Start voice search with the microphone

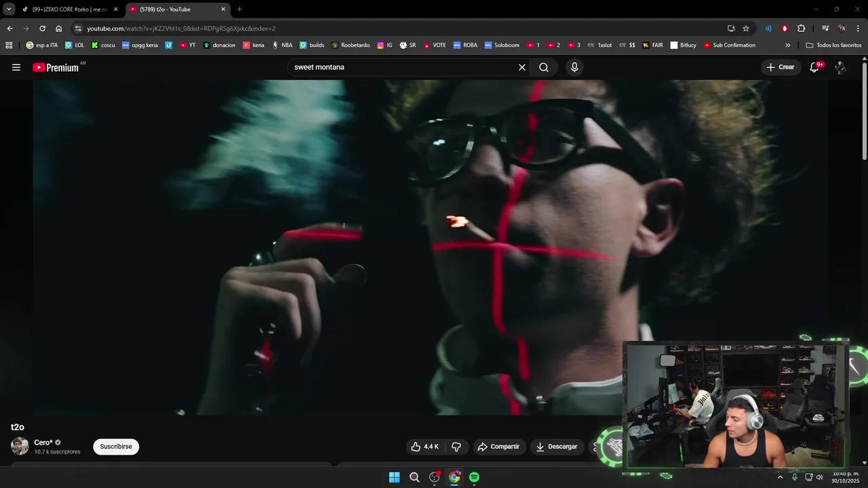tap(574, 67)
